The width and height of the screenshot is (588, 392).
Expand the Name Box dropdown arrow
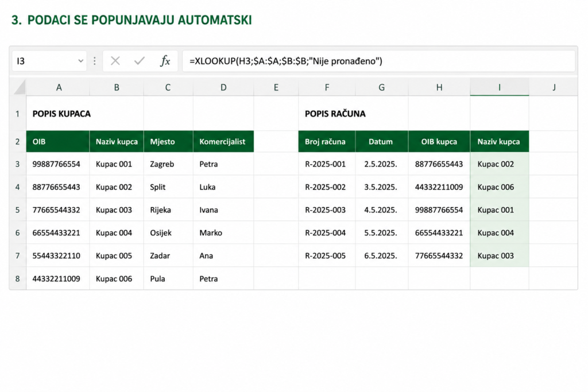tap(80, 61)
